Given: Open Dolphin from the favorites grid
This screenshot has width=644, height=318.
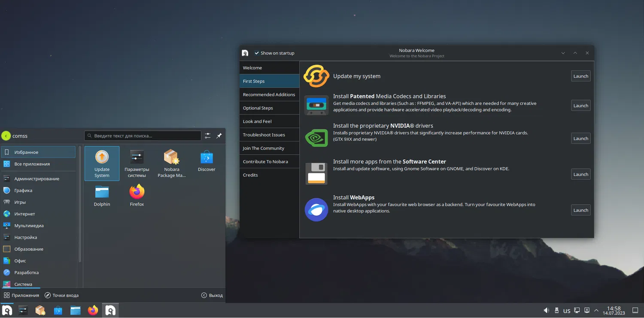Looking at the screenshot, I should [102, 196].
